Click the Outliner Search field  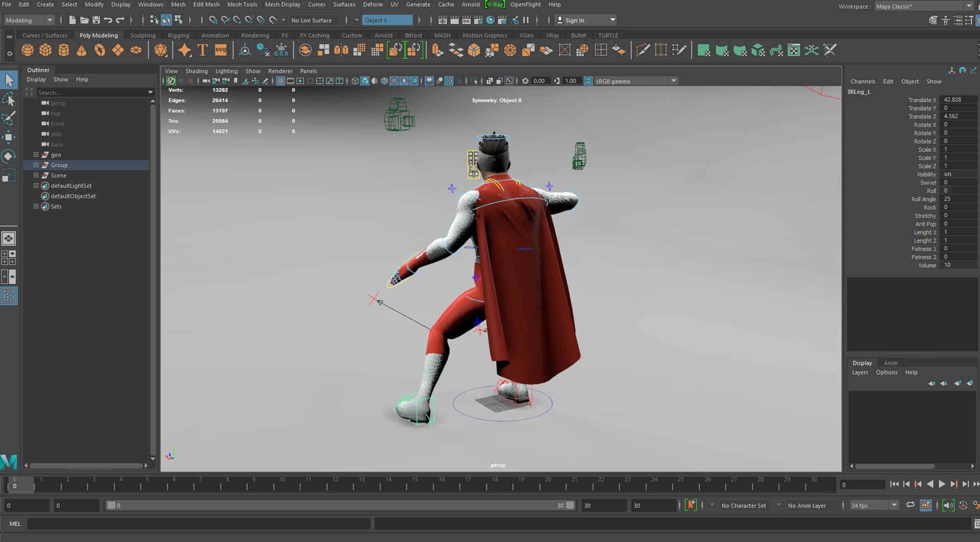click(95, 92)
